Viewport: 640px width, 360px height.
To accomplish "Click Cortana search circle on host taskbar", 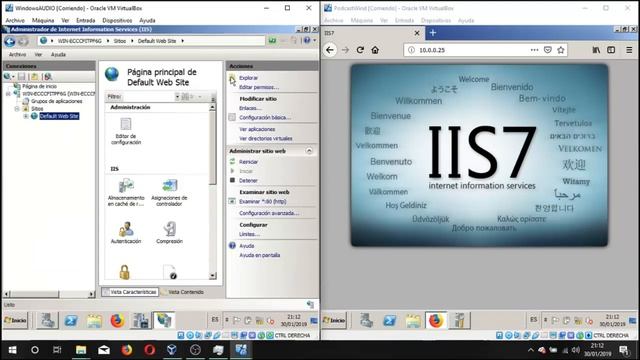I will click(x=35, y=350).
